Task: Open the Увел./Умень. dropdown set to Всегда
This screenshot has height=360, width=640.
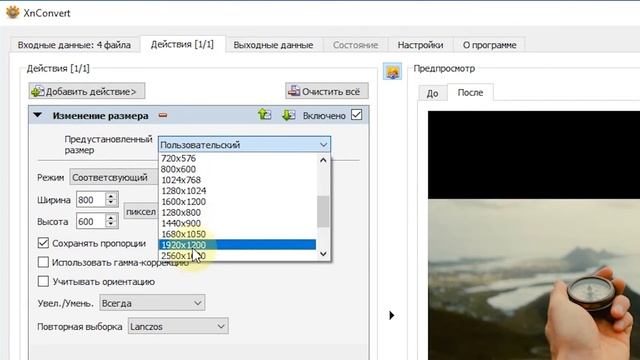Action: [x=152, y=303]
